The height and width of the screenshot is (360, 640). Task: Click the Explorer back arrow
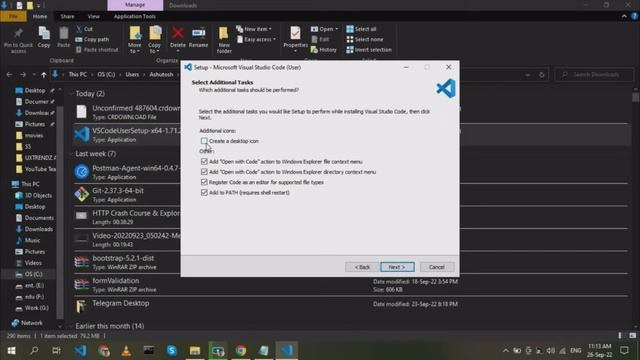9,75
